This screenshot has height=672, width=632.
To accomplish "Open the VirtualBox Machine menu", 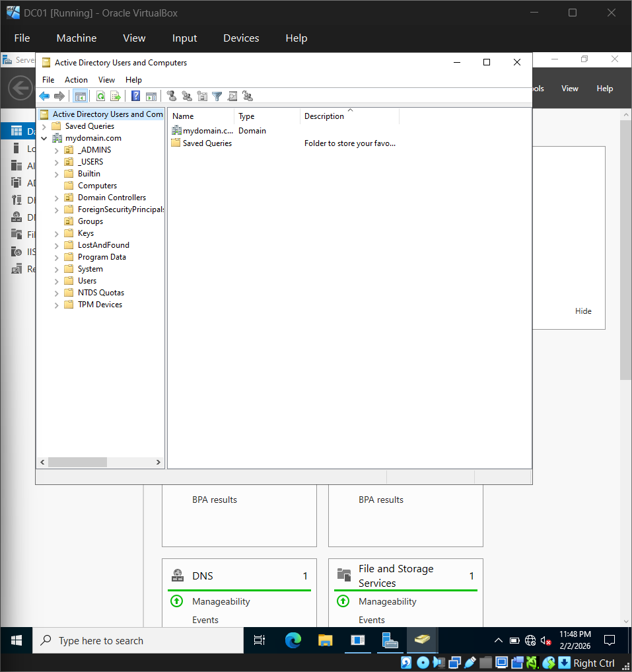I will coord(76,38).
